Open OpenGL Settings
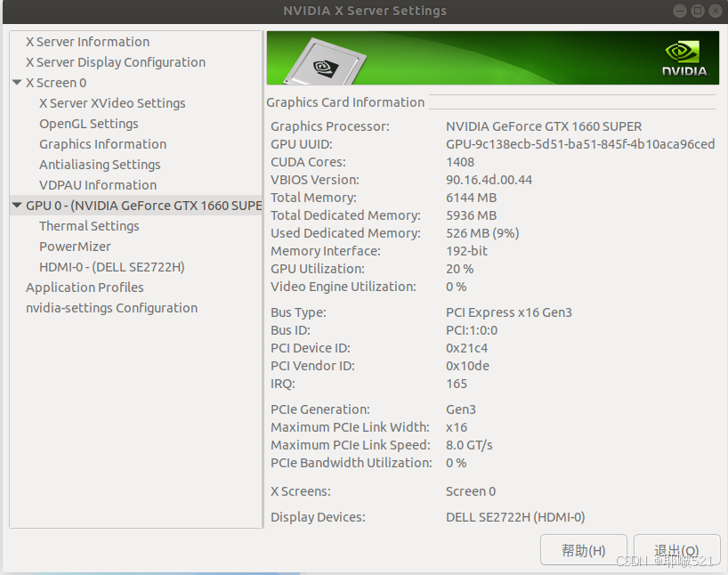This screenshot has height=575, width=728. tap(88, 123)
